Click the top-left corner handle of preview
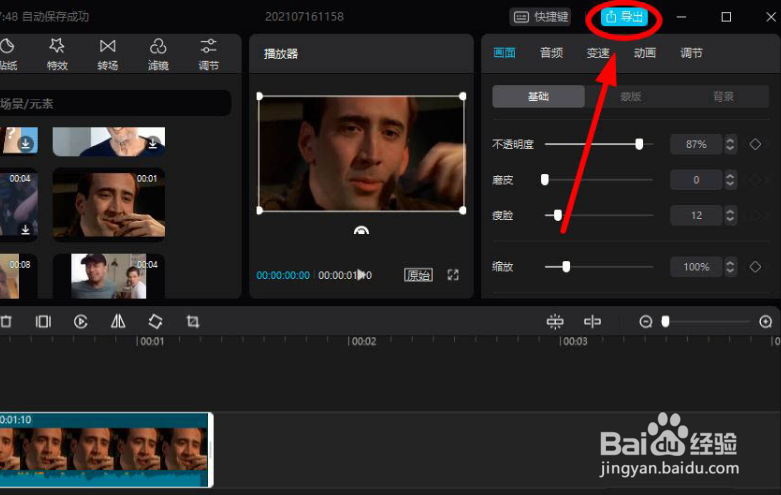Image resolution: width=781 pixels, height=495 pixels. 260,96
